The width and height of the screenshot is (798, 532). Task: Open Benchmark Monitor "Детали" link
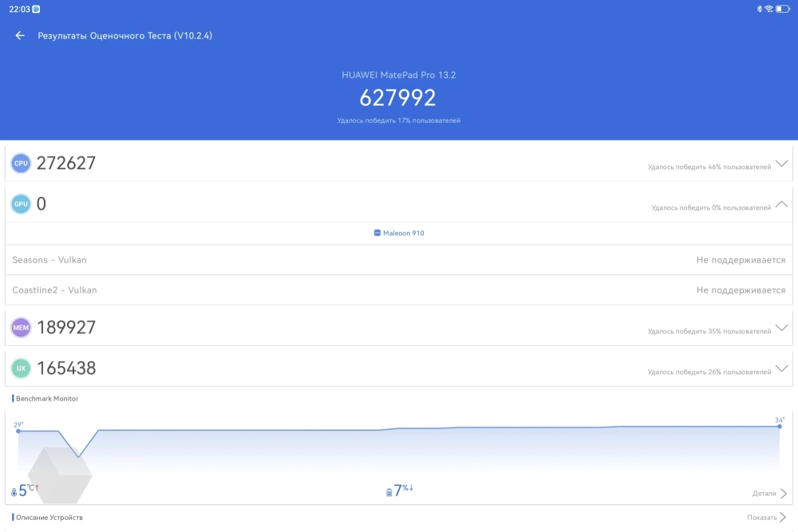click(769, 494)
